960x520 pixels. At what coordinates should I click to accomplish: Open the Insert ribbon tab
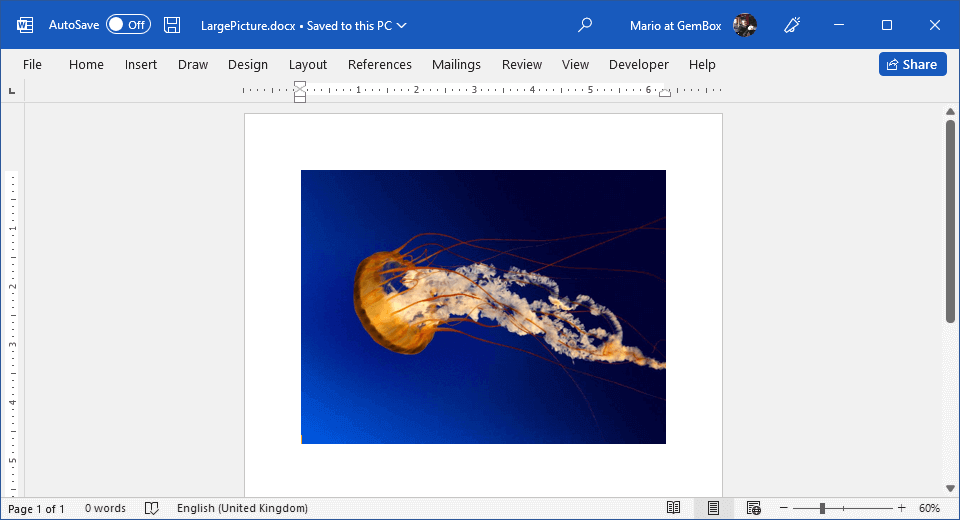(x=141, y=65)
